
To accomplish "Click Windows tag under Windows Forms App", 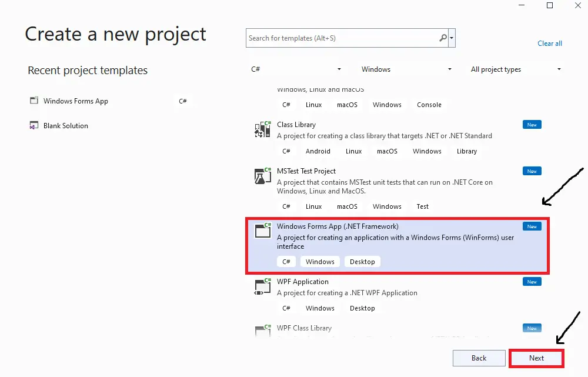I will pyautogui.click(x=320, y=262).
